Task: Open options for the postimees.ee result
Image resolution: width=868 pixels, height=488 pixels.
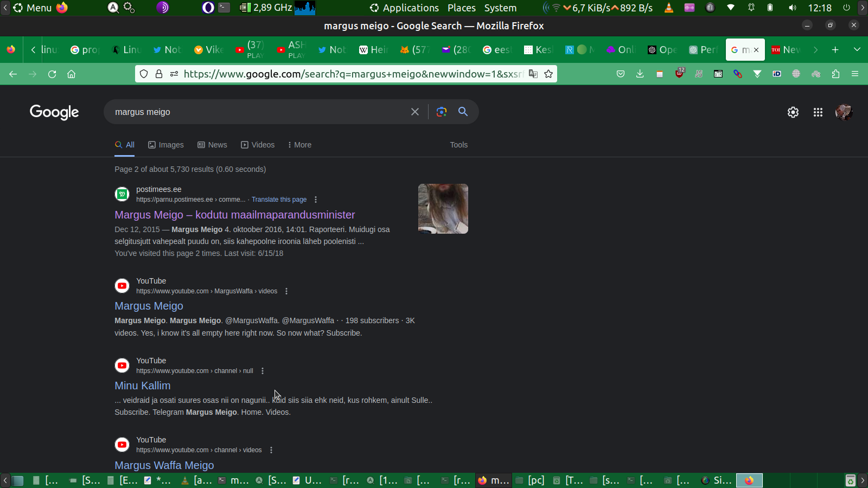Action: [x=316, y=200]
